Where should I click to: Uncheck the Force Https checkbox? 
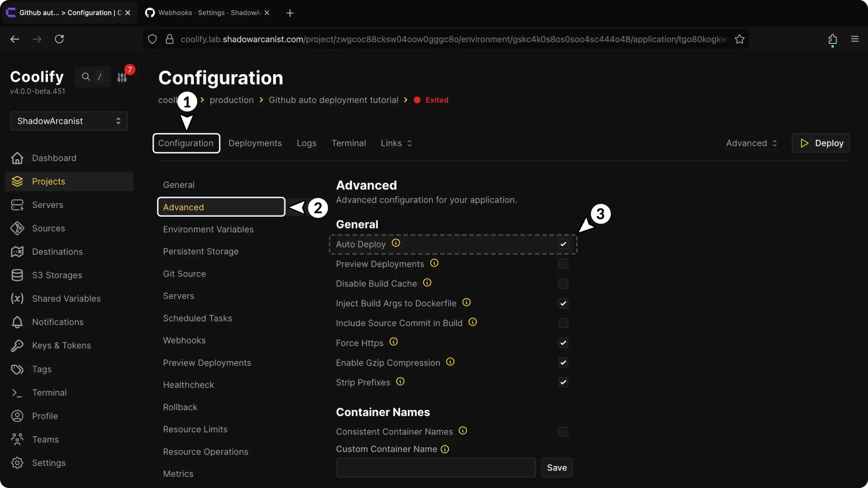tap(563, 343)
